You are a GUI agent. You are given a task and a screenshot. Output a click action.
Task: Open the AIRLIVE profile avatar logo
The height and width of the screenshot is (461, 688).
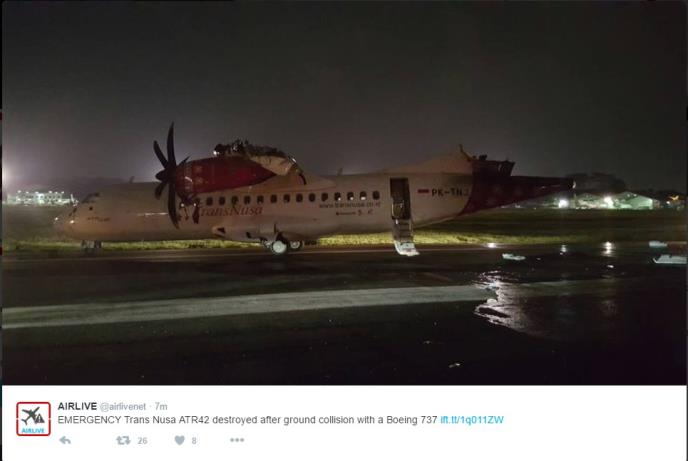[33, 419]
